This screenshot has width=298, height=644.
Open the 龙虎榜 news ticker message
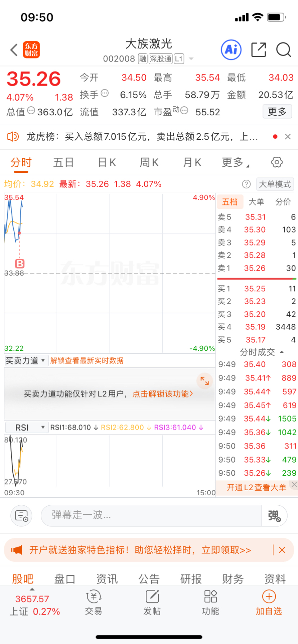pos(142,137)
